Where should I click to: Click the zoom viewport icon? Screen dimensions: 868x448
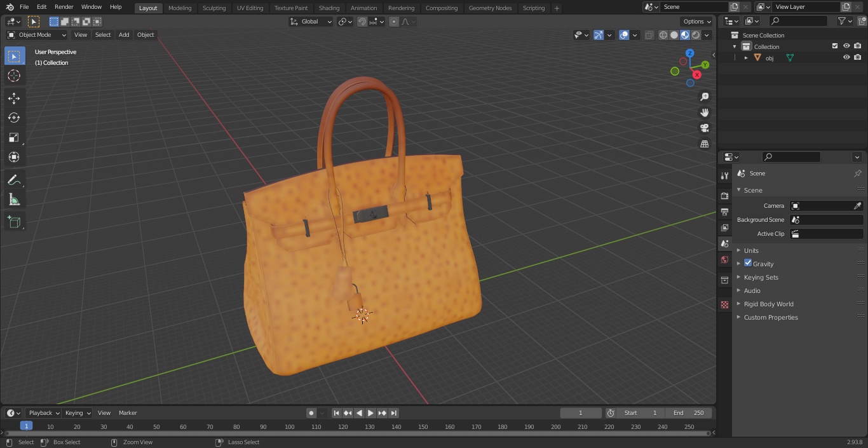click(704, 97)
